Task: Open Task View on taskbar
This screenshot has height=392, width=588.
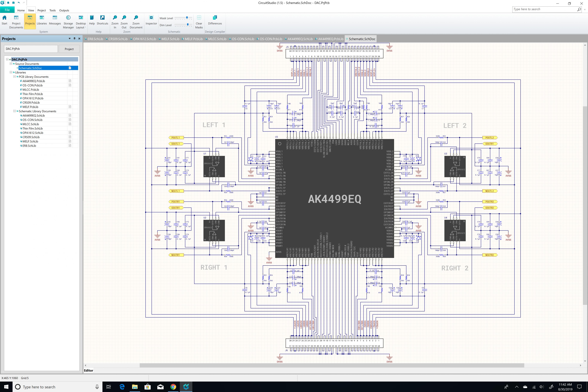Action: (109, 387)
